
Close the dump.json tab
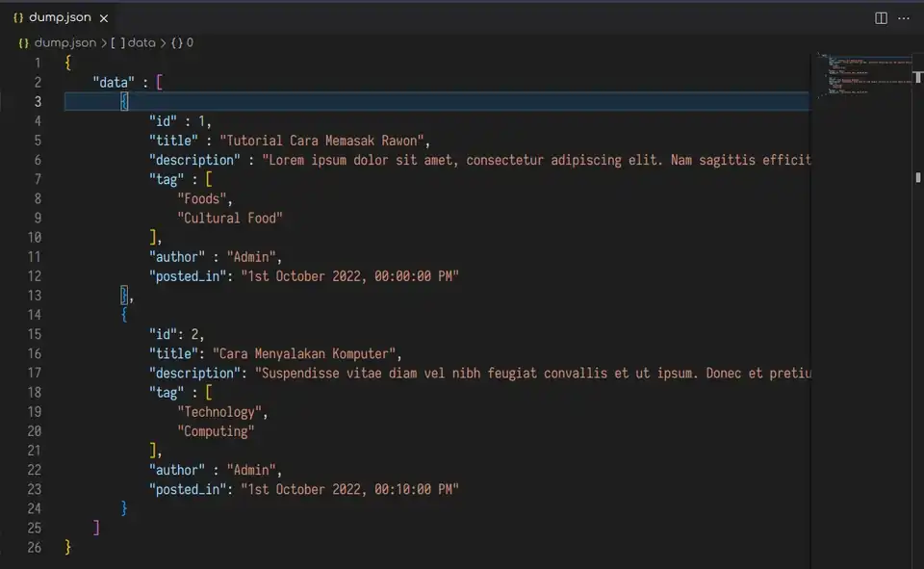[x=104, y=18]
